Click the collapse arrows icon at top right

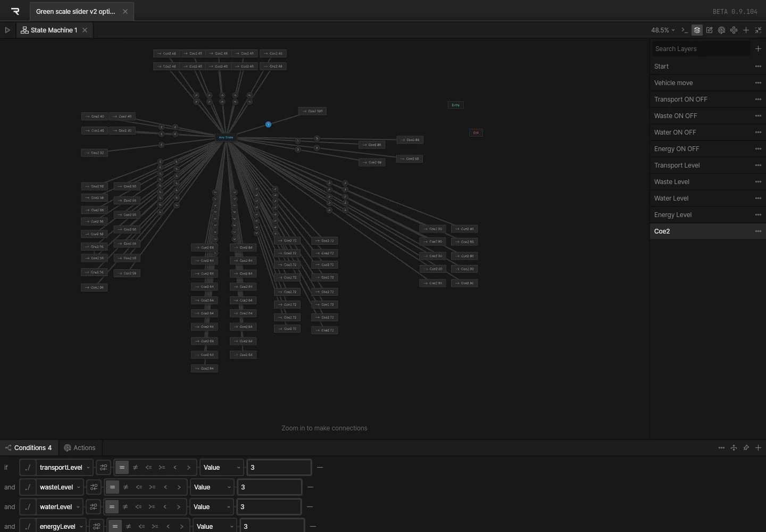tap(758, 30)
